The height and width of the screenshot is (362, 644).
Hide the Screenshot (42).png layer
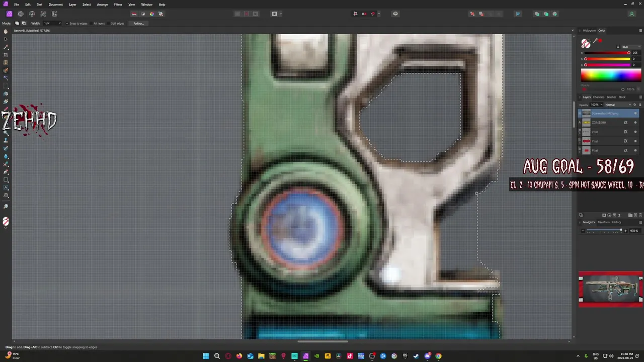click(635, 113)
